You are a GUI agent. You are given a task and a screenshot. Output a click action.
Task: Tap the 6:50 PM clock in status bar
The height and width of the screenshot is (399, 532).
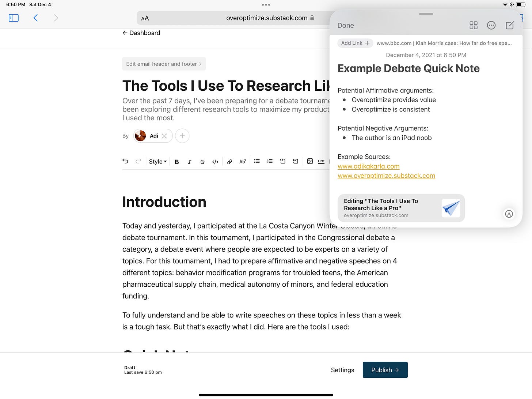[x=16, y=5]
